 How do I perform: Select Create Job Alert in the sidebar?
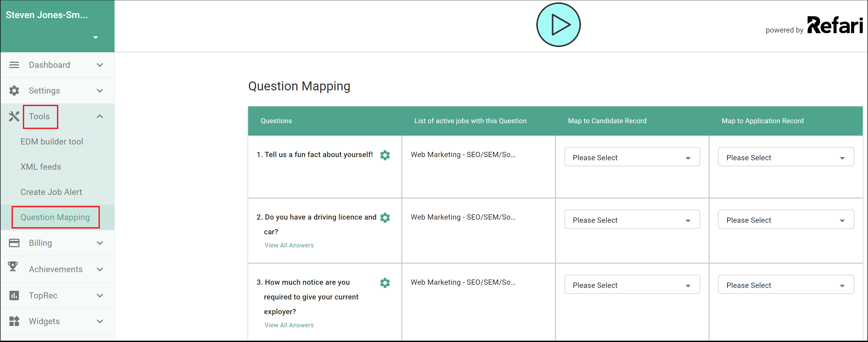click(x=51, y=192)
